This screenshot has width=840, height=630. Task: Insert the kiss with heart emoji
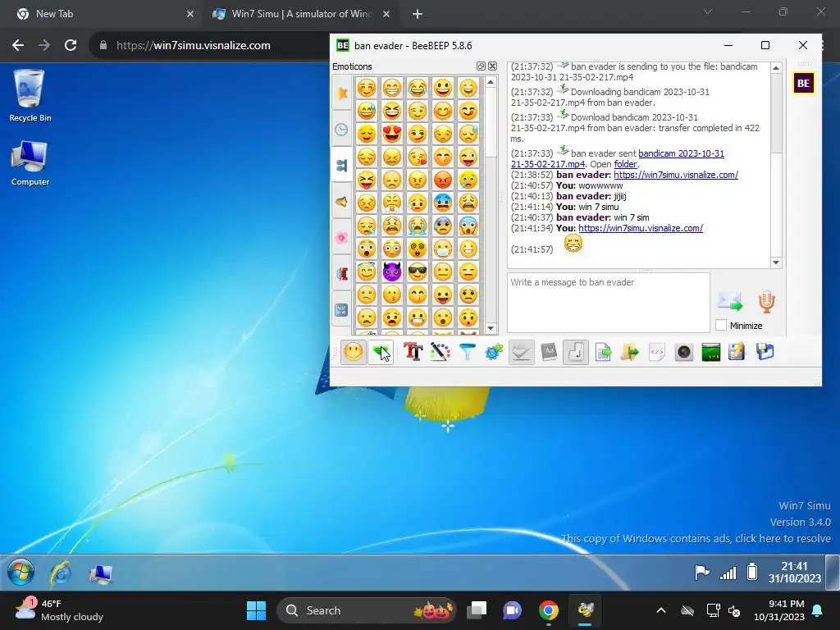click(418, 157)
